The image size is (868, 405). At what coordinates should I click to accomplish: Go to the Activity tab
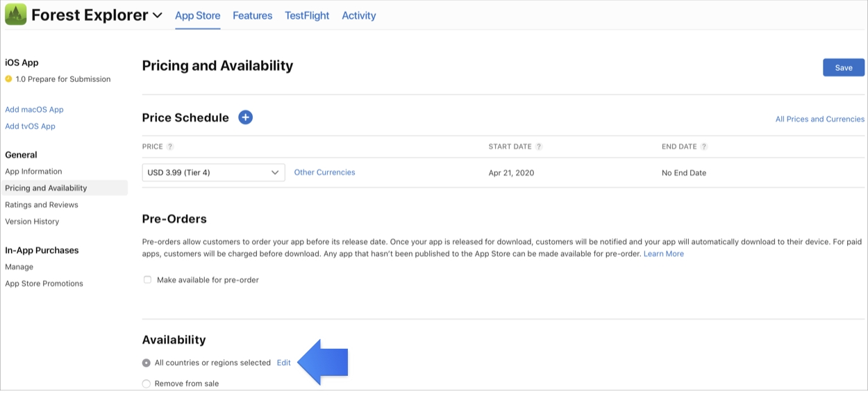coord(358,15)
